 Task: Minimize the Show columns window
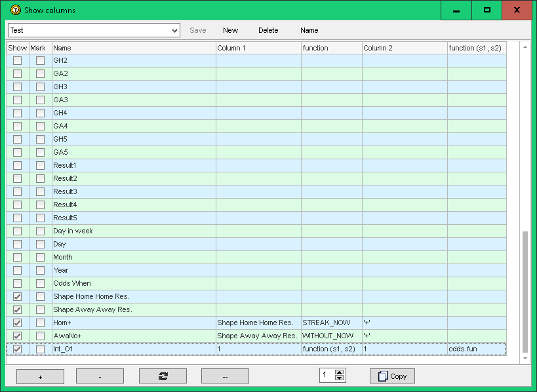[x=456, y=10]
